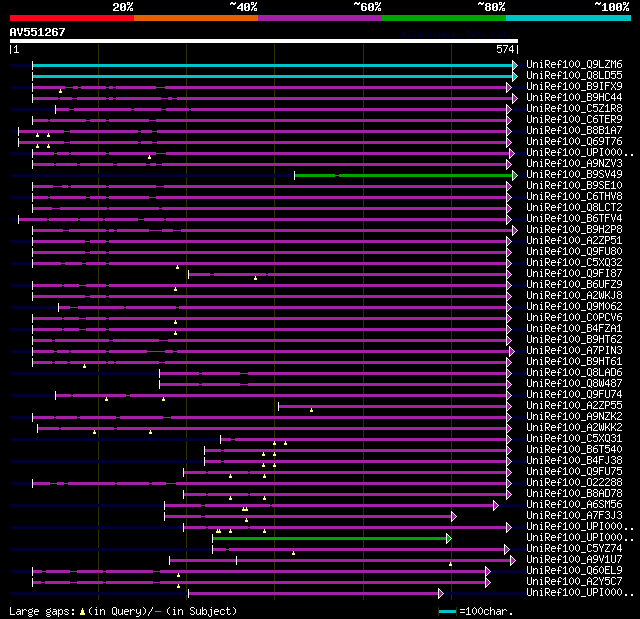
Task: Click UniRef100_Q8LAD6 label
Action: pos(574,373)
